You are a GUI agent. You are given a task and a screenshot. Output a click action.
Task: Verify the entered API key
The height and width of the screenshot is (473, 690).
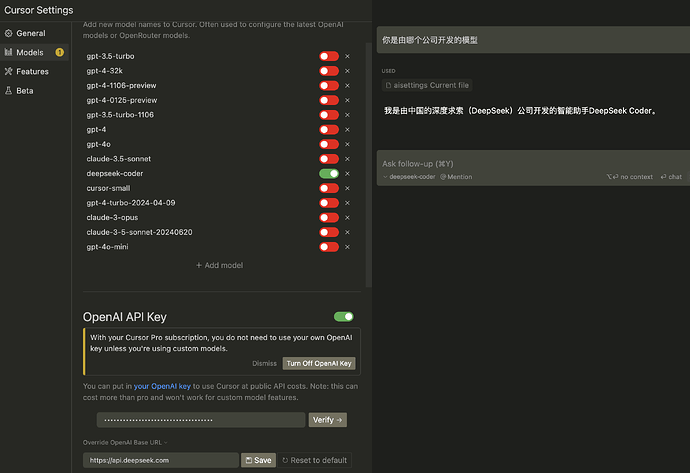click(x=327, y=420)
